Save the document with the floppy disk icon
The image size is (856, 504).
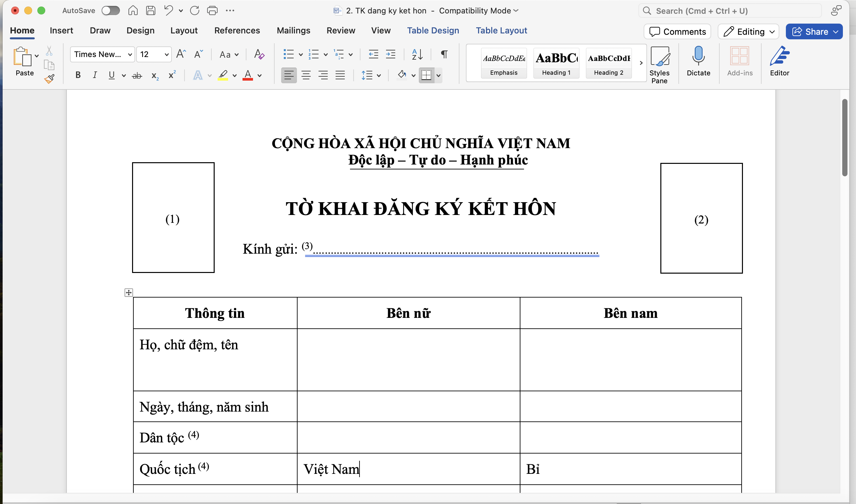point(150,10)
